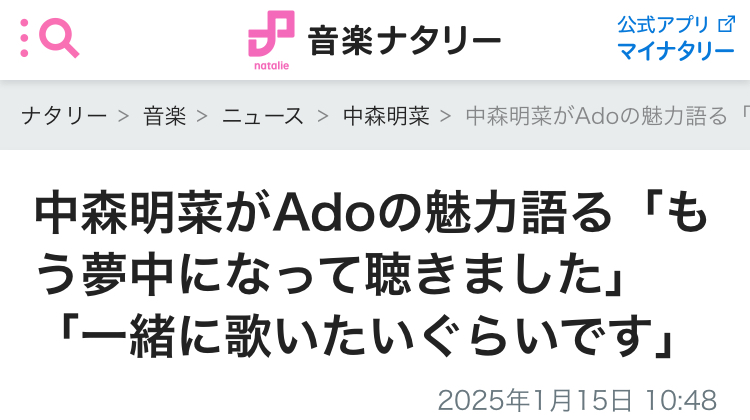The height and width of the screenshot is (420, 750).
Task: Click the publish date 2025年1月15日 10:48
Action: pos(577,400)
